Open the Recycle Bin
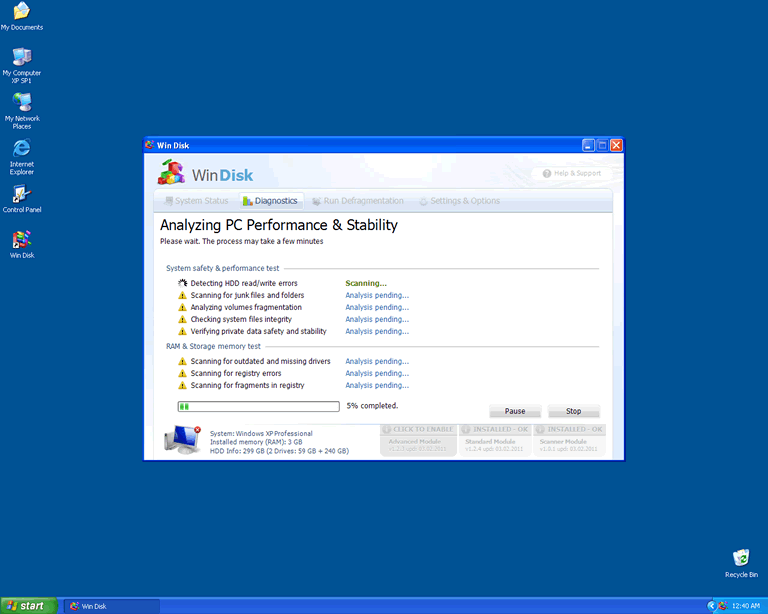The height and width of the screenshot is (614, 768). 741,558
